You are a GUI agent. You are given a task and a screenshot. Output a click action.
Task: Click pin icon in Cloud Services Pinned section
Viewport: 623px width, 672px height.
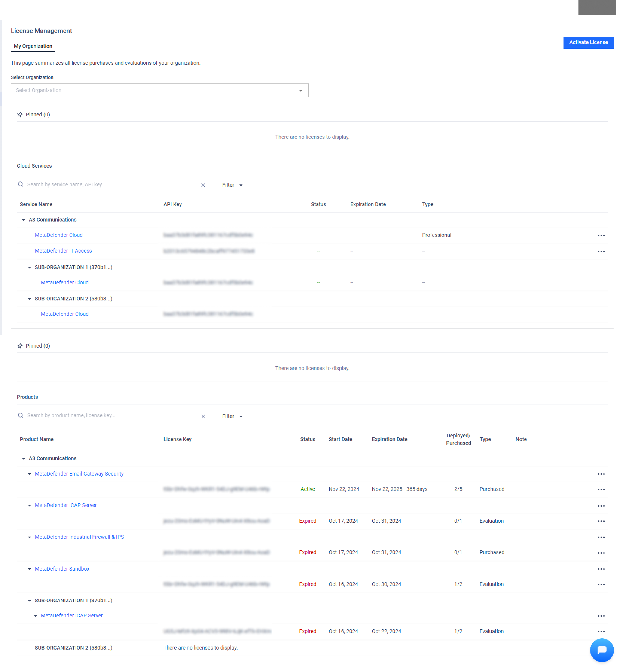click(x=20, y=115)
